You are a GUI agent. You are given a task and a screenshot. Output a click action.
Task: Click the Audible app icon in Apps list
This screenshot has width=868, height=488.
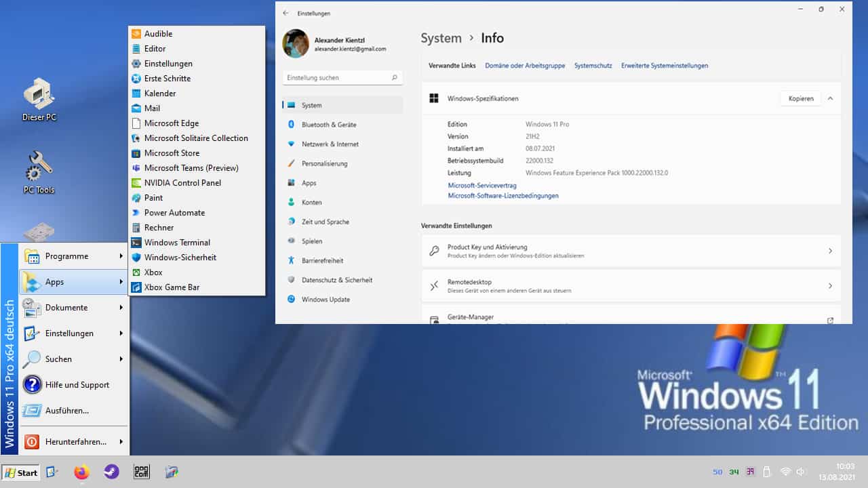click(136, 34)
